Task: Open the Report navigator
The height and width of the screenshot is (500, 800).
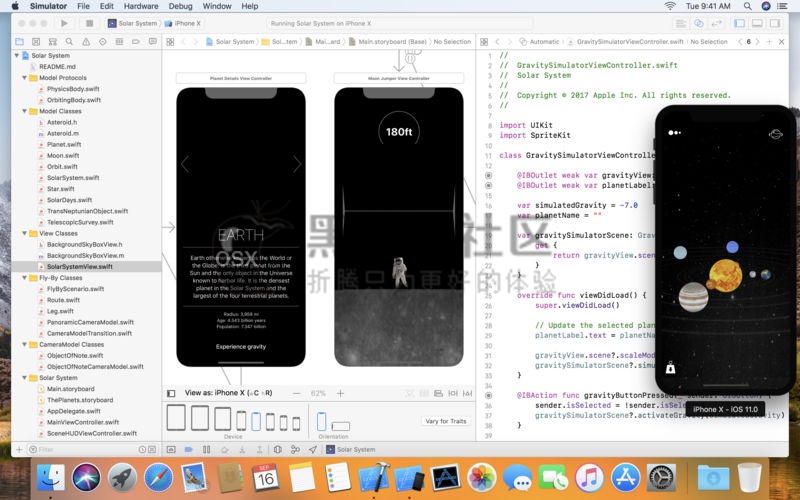Action: [153, 42]
